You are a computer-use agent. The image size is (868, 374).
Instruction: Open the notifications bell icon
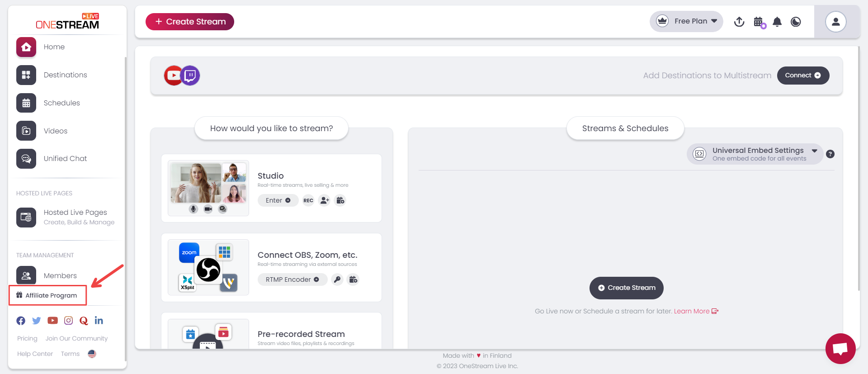coord(777,22)
